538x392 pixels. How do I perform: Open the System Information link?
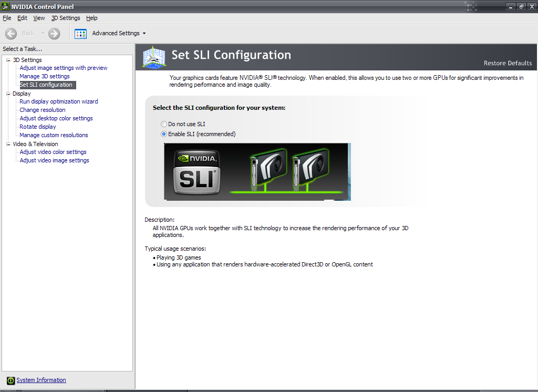[41, 380]
